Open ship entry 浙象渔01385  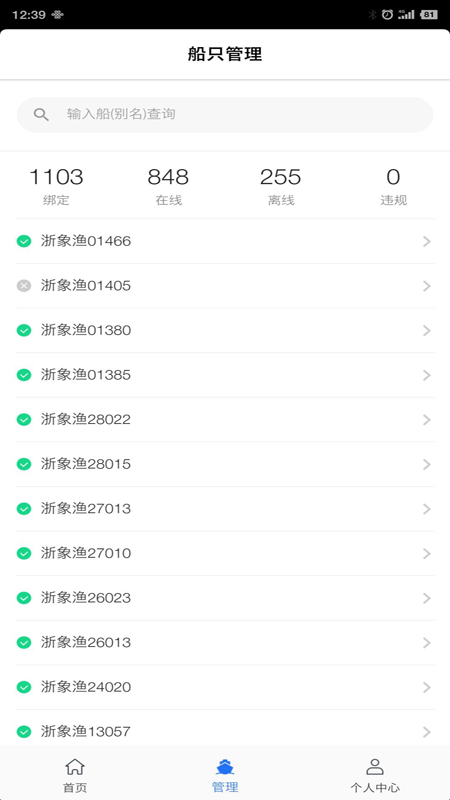[225, 375]
